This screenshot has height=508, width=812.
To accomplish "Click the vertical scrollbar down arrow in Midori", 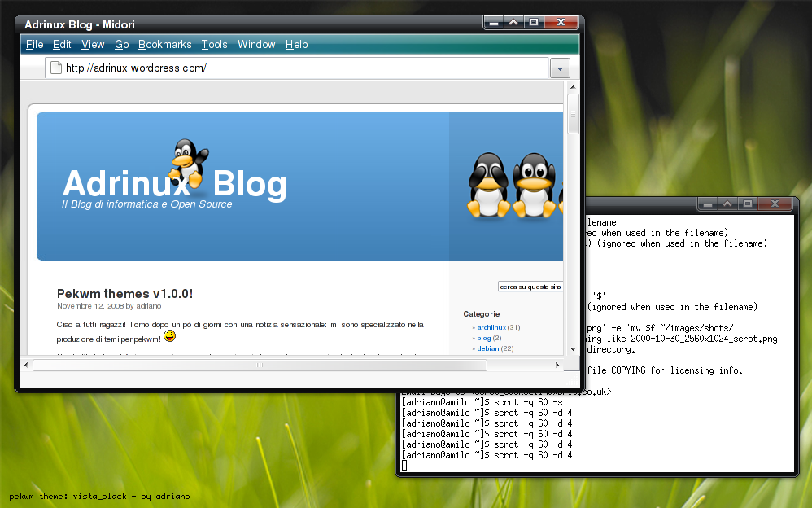I will pos(573,349).
